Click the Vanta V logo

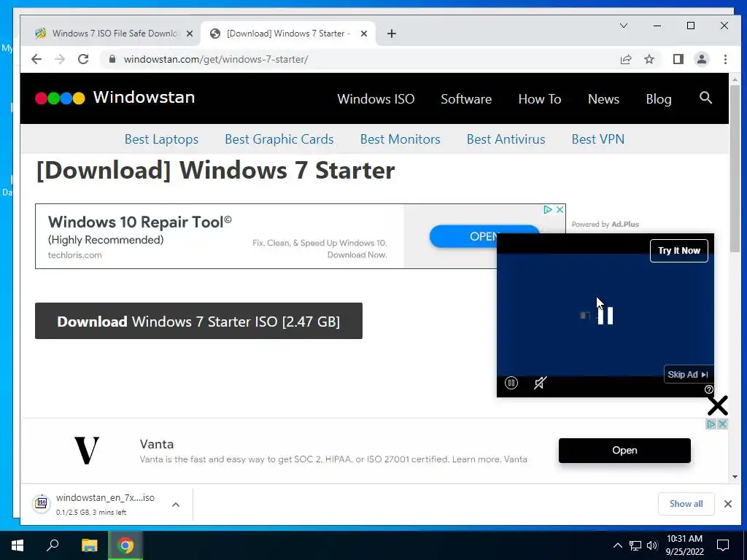[87, 451]
